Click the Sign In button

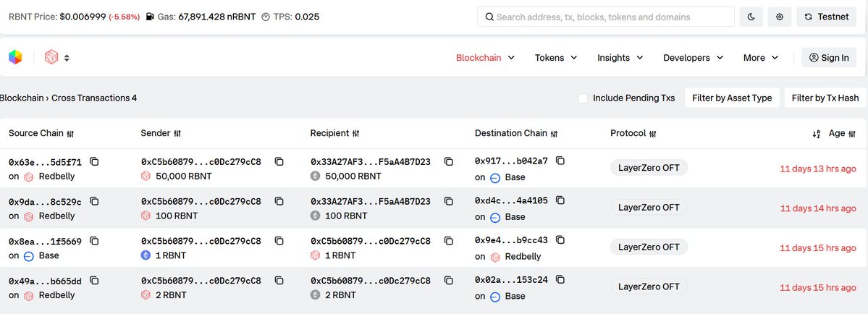pyautogui.click(x=829, y=57)
